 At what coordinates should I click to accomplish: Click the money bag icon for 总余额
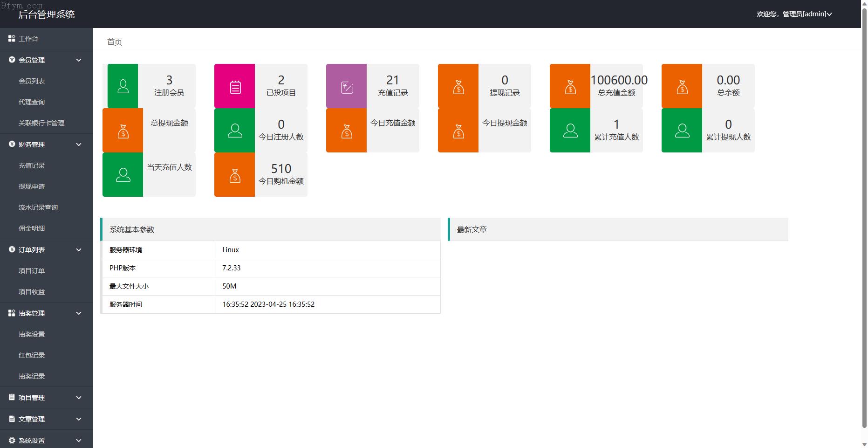682,87
